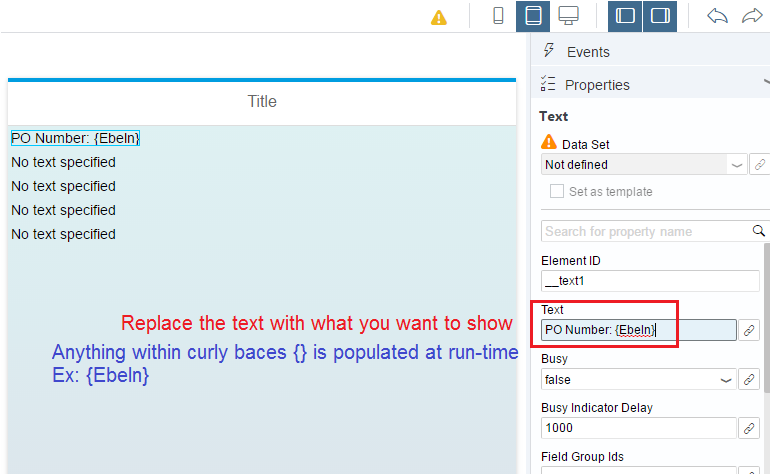This screenshot has width=771, height=475.
Task: Click the yellow warning triangle in toolbar
Action: (x=439, y=18)
